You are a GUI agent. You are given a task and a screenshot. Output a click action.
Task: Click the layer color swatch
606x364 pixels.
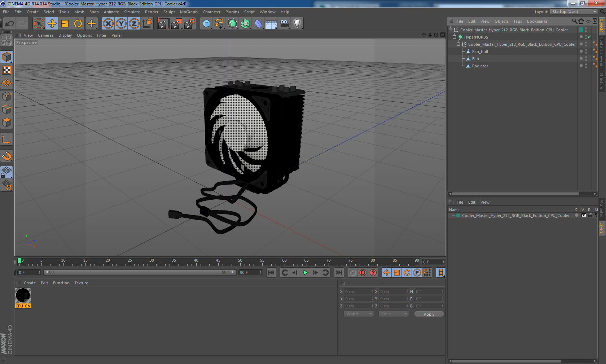tap(458, 216)
